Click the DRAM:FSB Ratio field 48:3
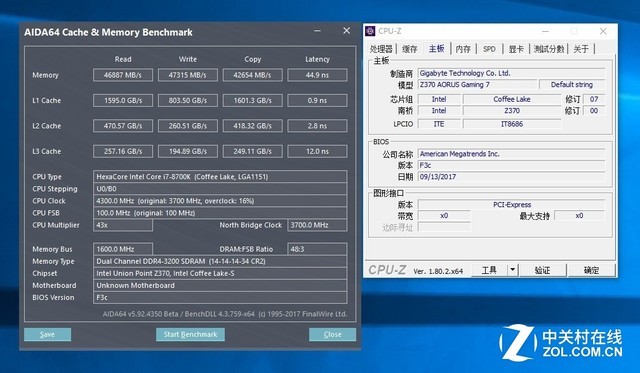This screenshot has height=373, width=640. click(x=318, y=249)
